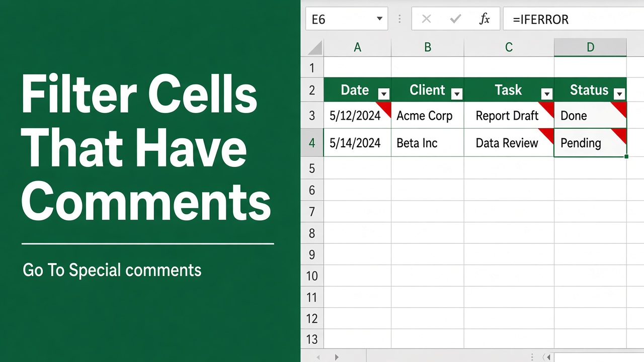Click the Name Box showing E6
The image size is (644, 362).
tap(346, 19)
